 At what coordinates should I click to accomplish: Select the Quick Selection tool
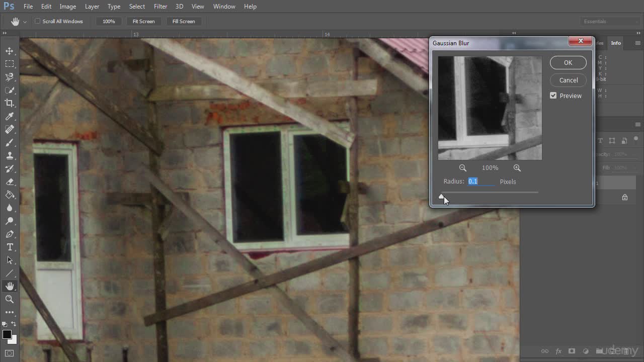click(10, 90)
